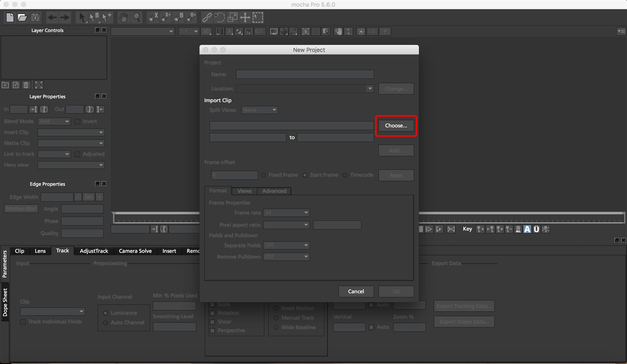Open the AdjustTrack tab

click(x=94, y=251)
